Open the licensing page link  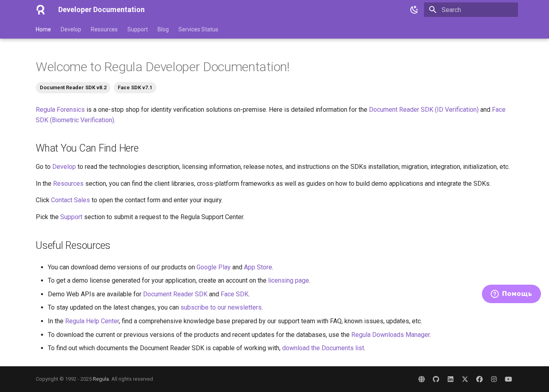(x=289, y=280)
